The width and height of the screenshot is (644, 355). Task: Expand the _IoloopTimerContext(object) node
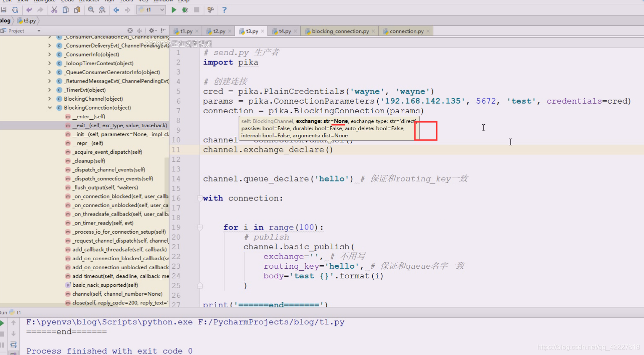tap(50, 63)
